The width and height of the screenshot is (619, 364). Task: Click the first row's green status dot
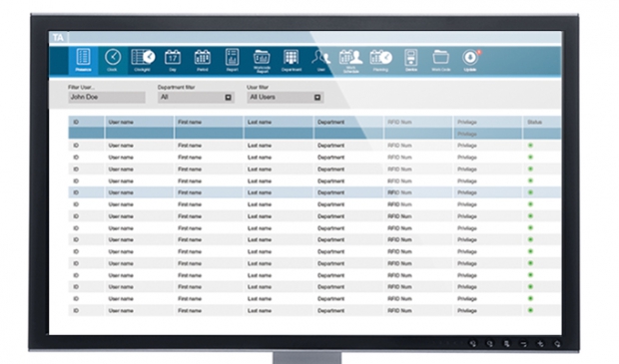[x=530, y=146]
